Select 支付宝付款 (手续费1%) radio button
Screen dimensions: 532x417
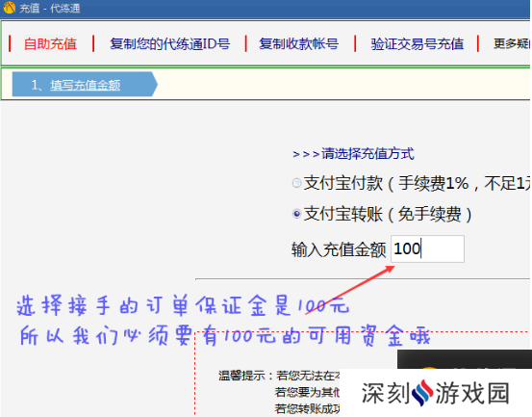pos(296,183)
